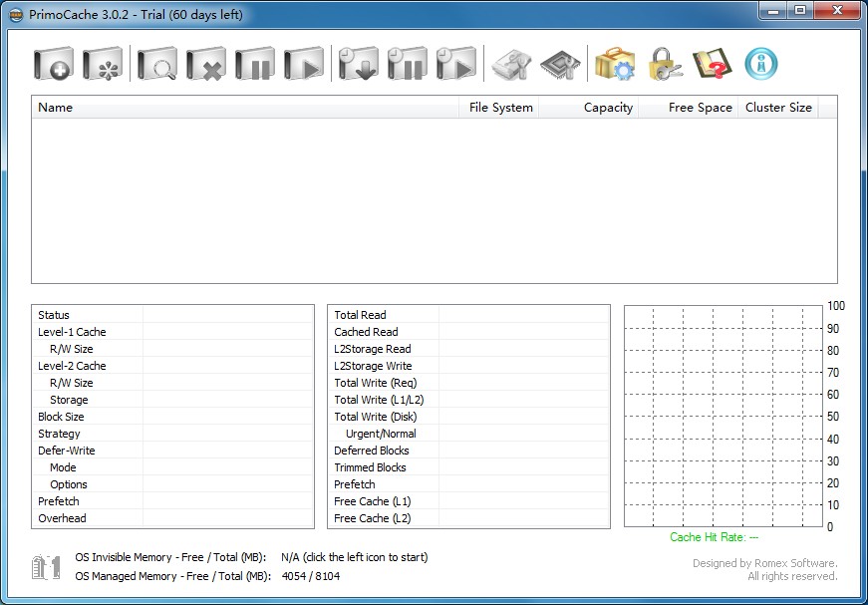Open the license padlock and keys icon
The width and height of the screenshot is (868, 605).
point(664,65)
